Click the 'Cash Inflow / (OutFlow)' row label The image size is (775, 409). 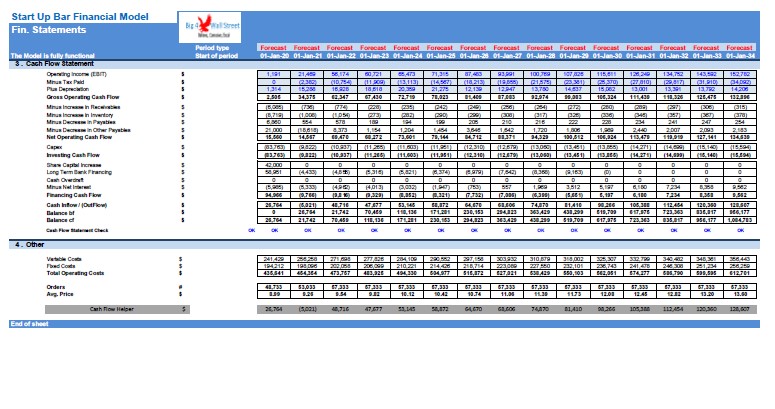(77, 205)
